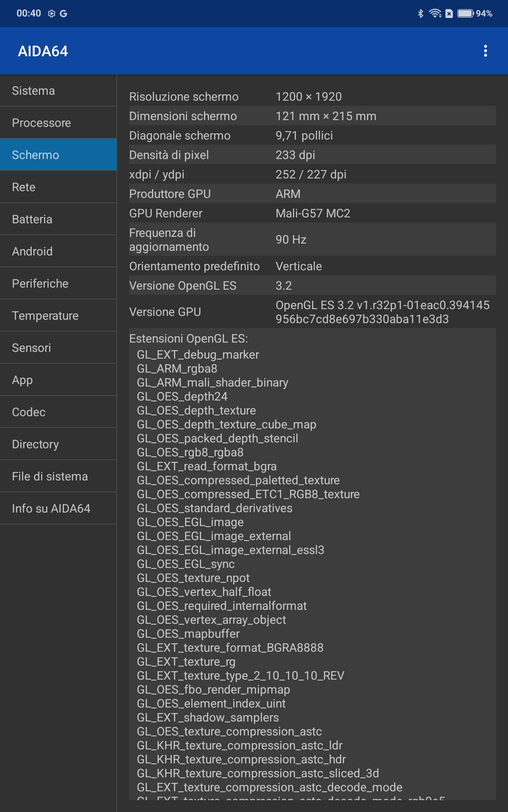Image resolution: width=508 pixels, height=812 pixels.
Task: Open the App section
Action: pyautogui.click(x=58, y=380)
